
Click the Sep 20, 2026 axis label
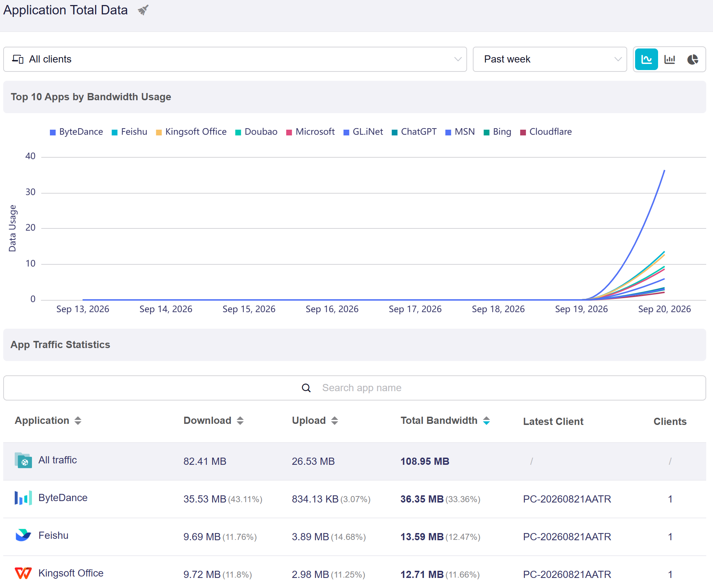tap(665, 309)
